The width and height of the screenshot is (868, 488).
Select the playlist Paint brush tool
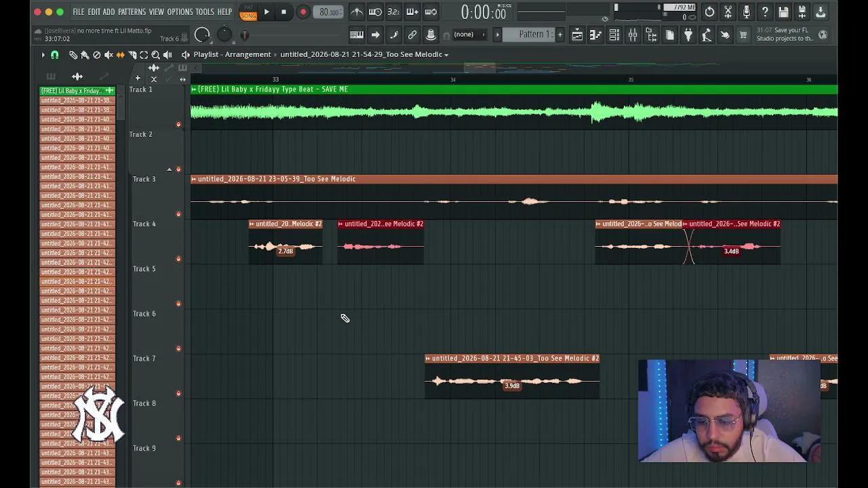85,55
